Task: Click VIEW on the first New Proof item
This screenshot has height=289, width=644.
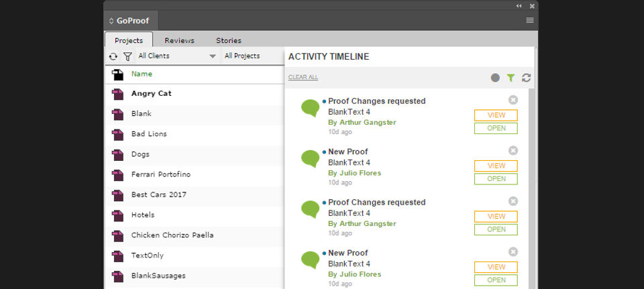Action: pyautogui.click(x=496, y=166)
